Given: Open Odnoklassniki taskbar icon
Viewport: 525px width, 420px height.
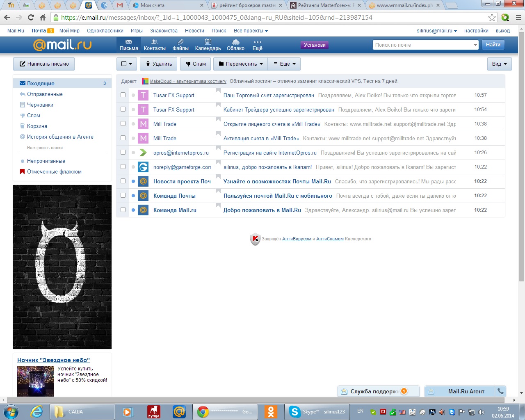Looking at the screenshot, I should [x=271, y=411].
